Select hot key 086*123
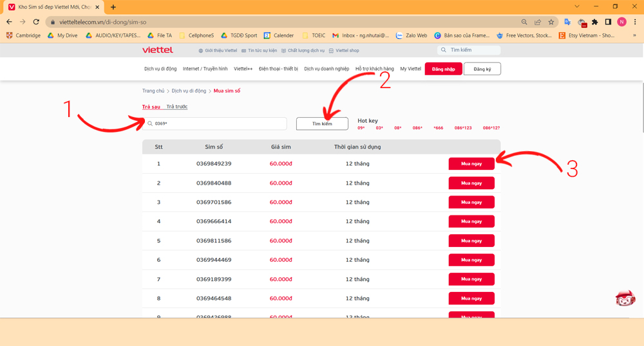Screen dimensions: 644x346 point(463,128)
